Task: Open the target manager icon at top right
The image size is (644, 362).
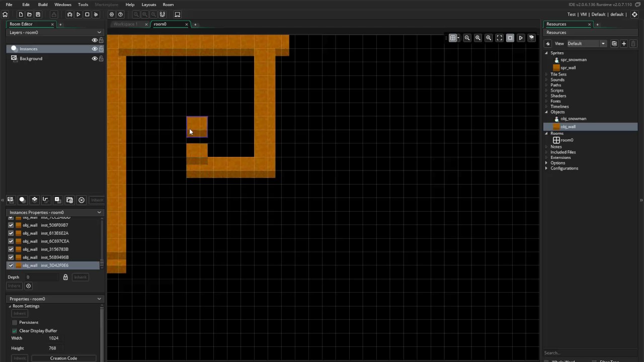Action: click(635, 15)
